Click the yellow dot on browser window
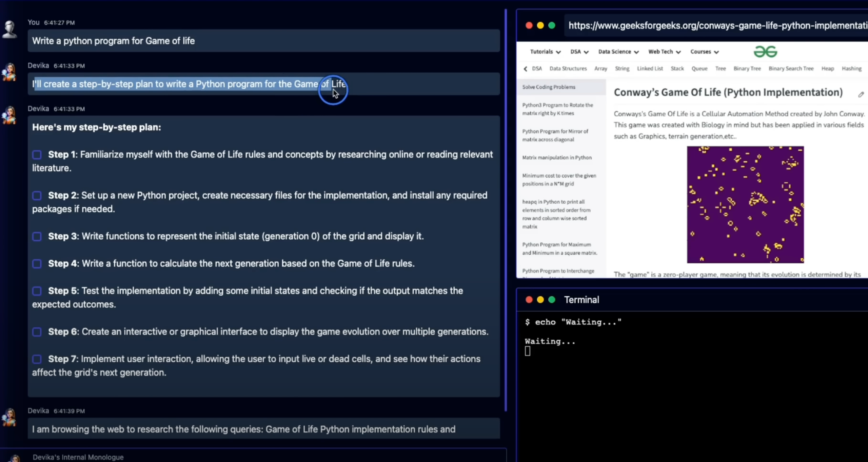Viewport: 868px width, 462px height. (x=540, y=25)
